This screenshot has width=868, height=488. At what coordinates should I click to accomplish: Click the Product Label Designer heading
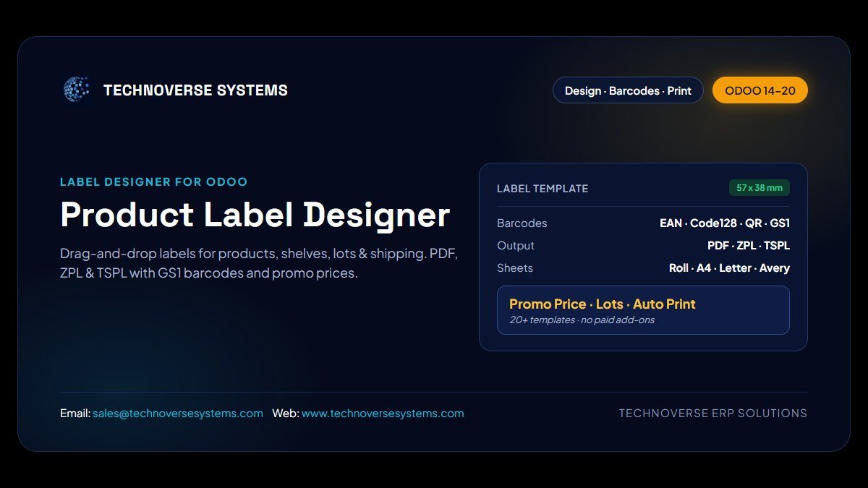tap(255, 215)
